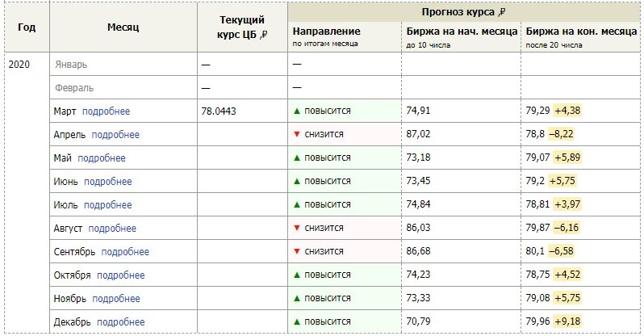The width and height of the screenshot is (644, 336).
Task: Click red down arrow in August row
Action: (297, 229)
